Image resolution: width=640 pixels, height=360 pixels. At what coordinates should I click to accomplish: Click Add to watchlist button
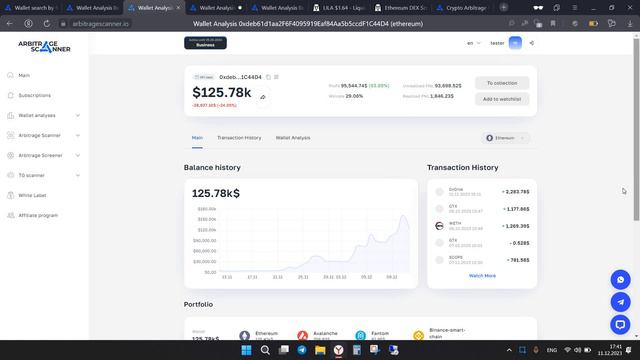click(502, 99)
